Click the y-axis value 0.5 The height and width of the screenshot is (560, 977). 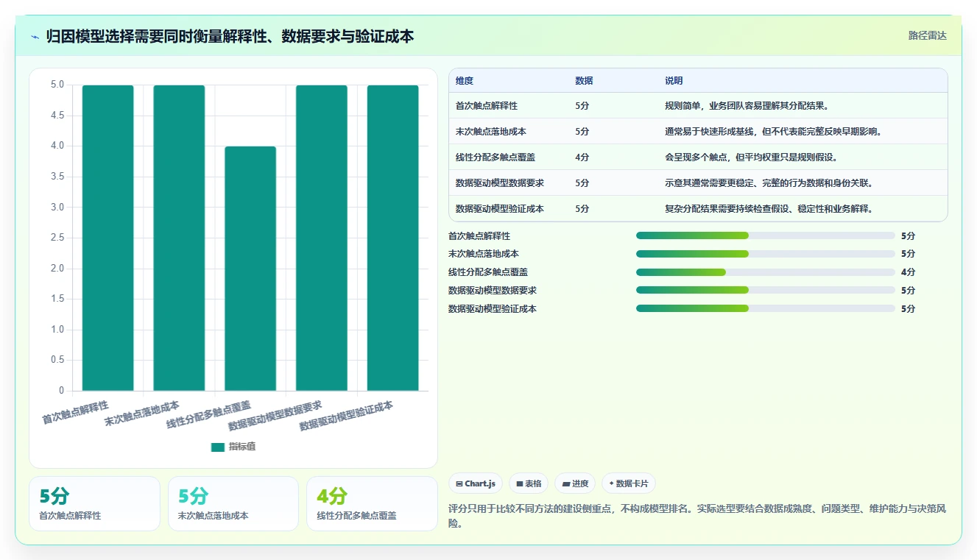pyautogui.click(x=56, y=360)
